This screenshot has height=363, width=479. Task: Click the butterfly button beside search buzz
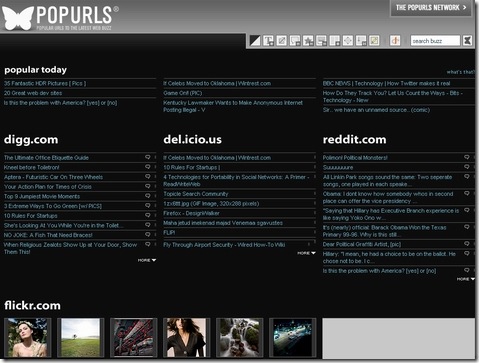467,41
